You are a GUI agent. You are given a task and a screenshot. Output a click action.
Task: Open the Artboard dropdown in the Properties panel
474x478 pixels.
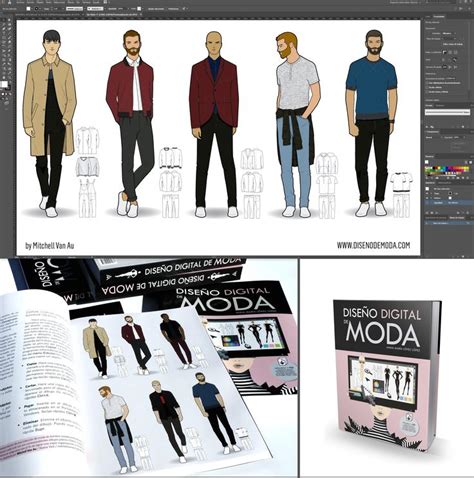point(449,39)
